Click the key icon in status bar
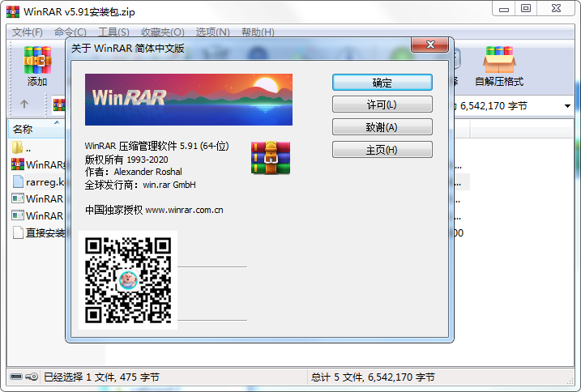The height and width of the screenshot is (392, 581). (x=32, y=377)
